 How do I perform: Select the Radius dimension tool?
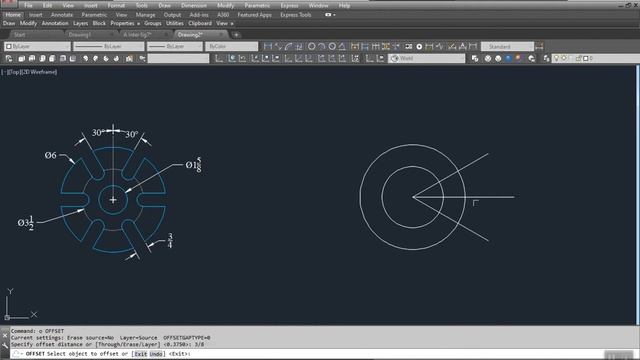tap(311, 47)
